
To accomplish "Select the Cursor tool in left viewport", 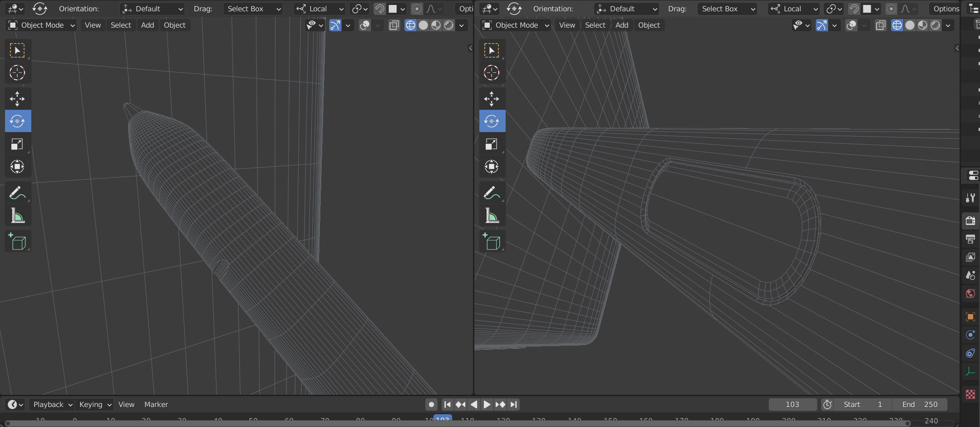I will [17, 73].
